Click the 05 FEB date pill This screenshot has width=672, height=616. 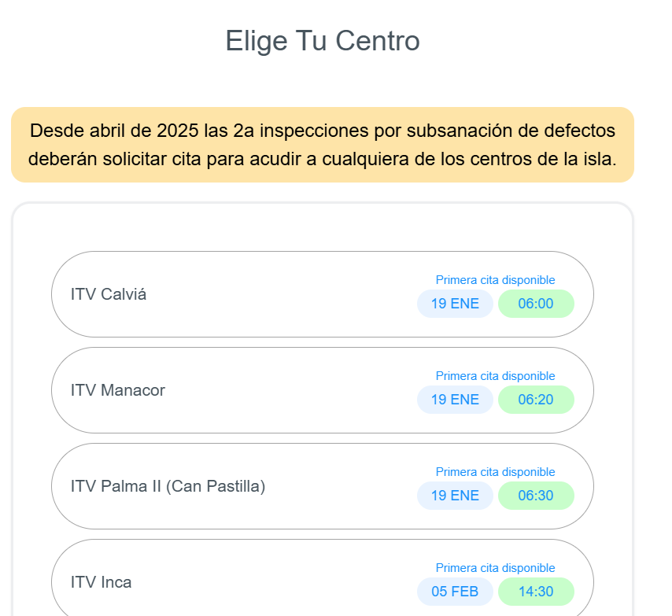[x=455, y=592]
